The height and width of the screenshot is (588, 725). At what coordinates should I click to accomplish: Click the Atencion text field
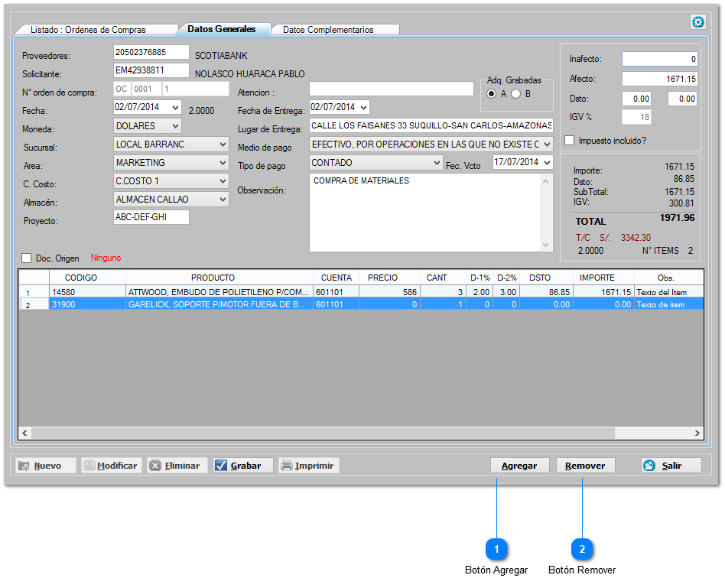pyautogui.click(x=391, y=89)
